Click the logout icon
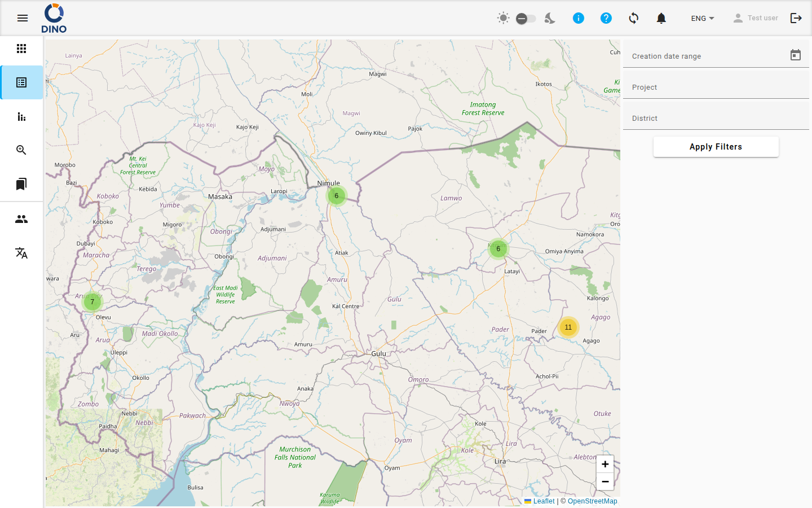 [796, 18]
